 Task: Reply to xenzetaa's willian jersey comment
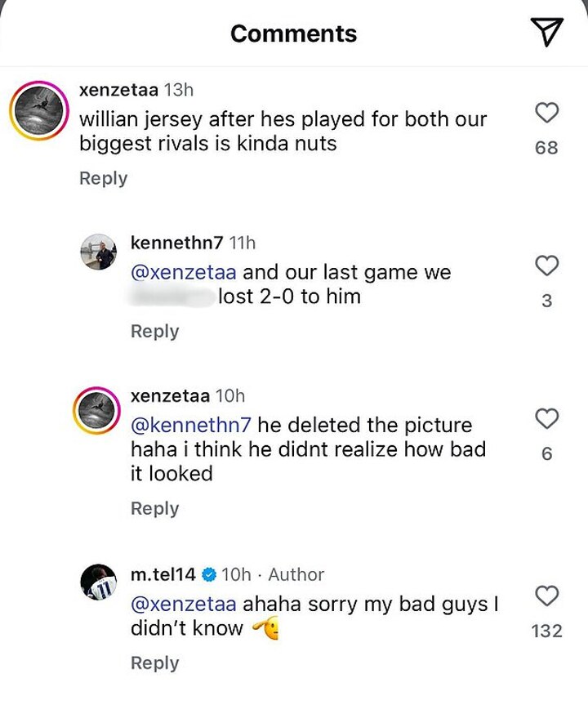(x=103, y=178)
